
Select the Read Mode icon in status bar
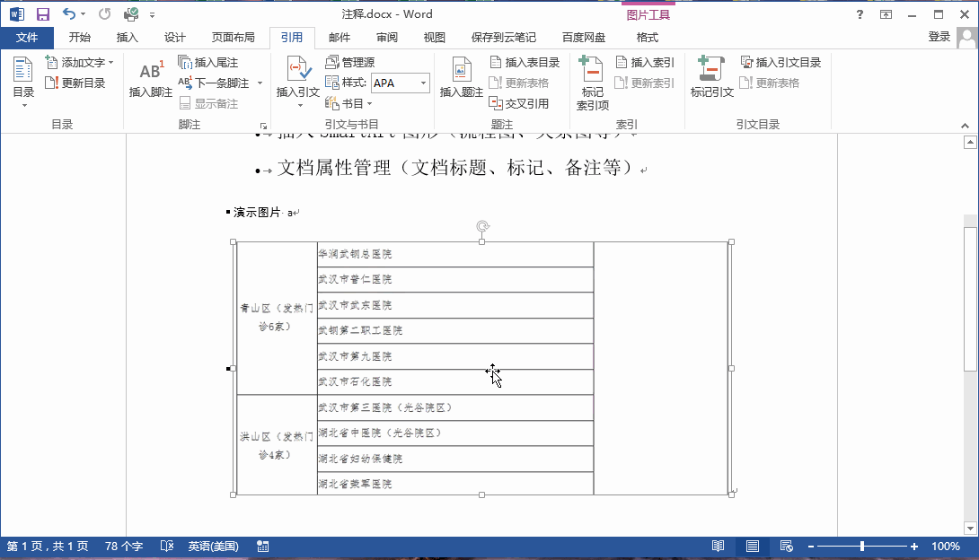point(718,545)
